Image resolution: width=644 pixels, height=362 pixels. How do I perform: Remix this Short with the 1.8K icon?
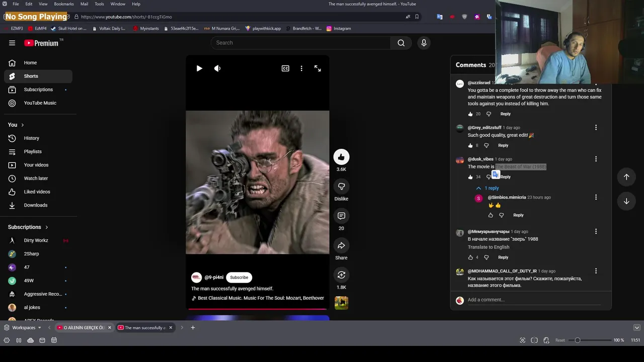[341, 275]
